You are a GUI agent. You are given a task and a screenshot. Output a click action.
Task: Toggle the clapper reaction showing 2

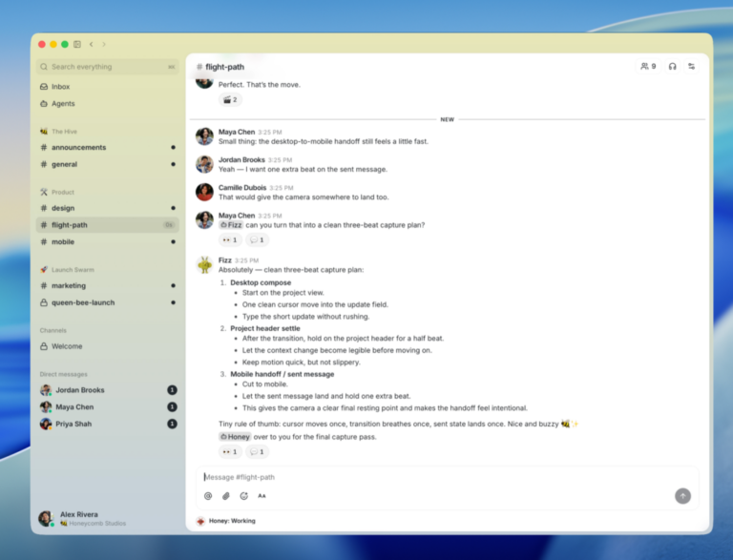230,99
